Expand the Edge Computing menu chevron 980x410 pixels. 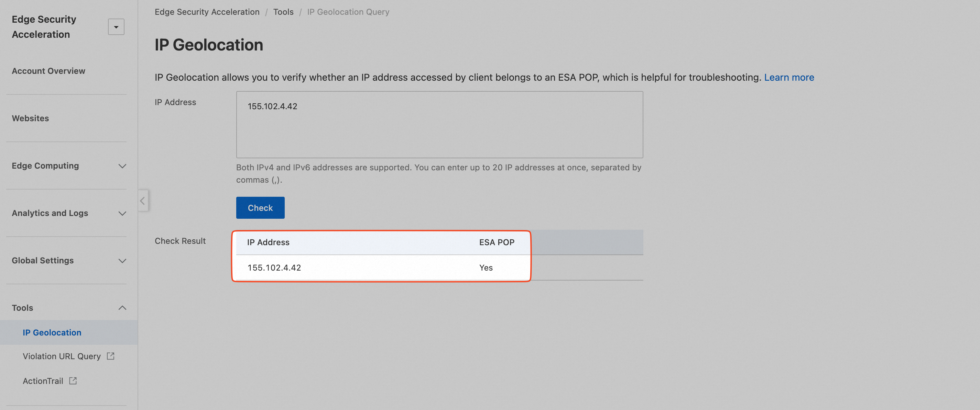click(122, 166)
